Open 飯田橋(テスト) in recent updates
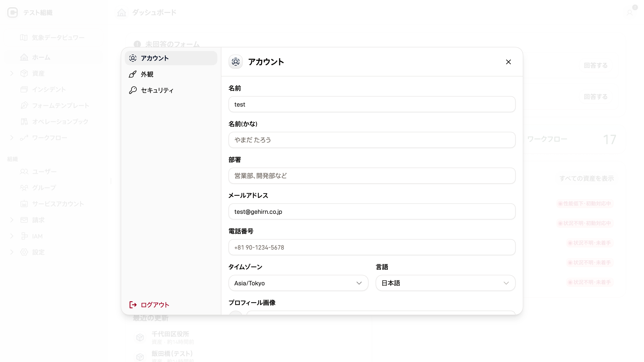Screen dimensions: 644x362 pyautogui.click(x=172, y=354)
